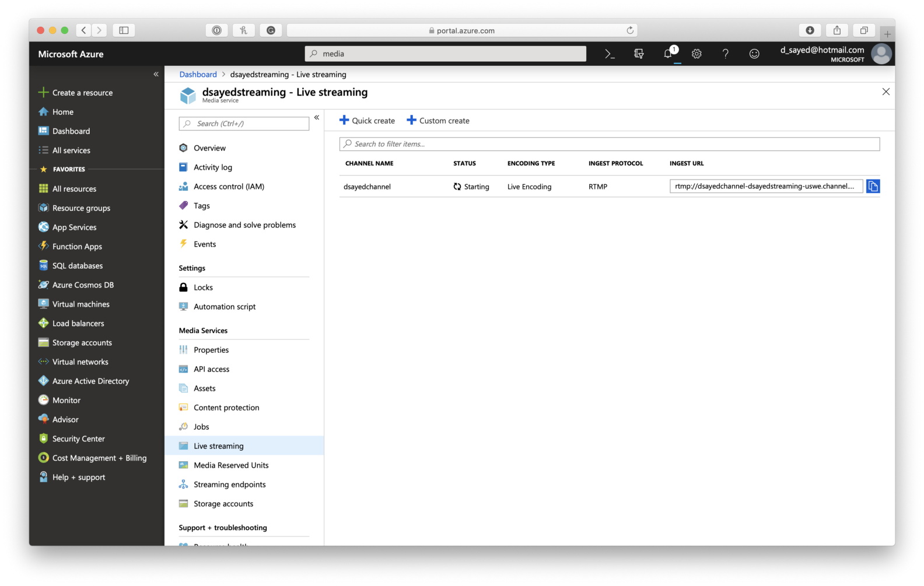Open SQL databases favorite
The height and width of the screenshot is (586, 924).
coord(71,266)
